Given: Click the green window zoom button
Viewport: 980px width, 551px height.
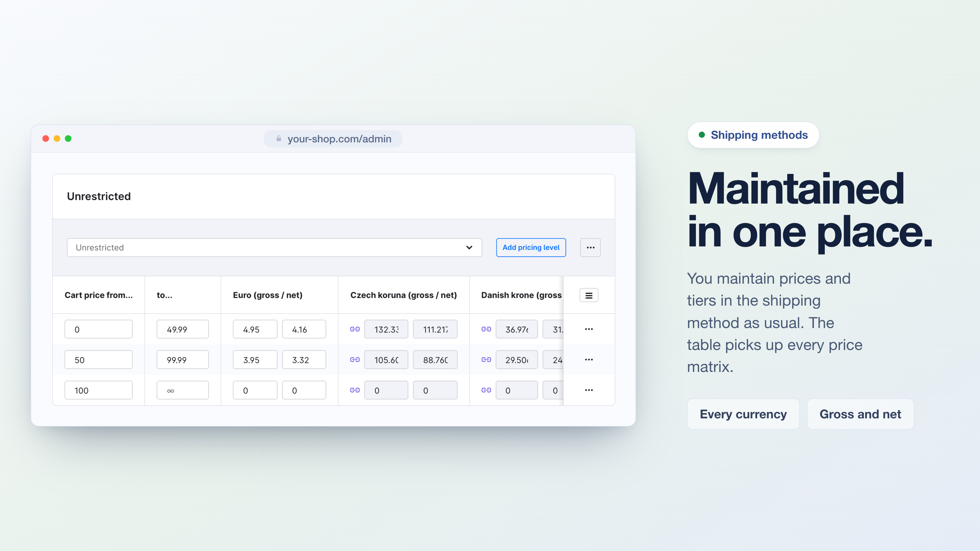Looking at the screenshot, I should 68,139.
